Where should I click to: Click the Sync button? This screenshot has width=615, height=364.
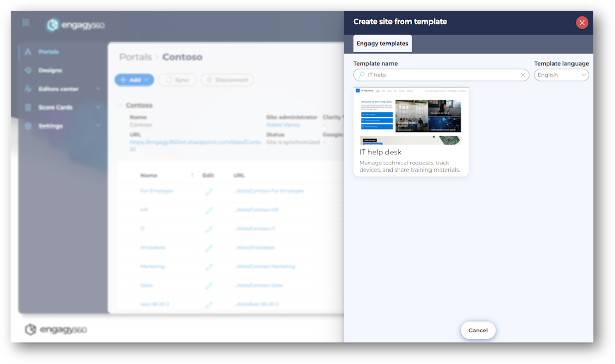point(177,80)
